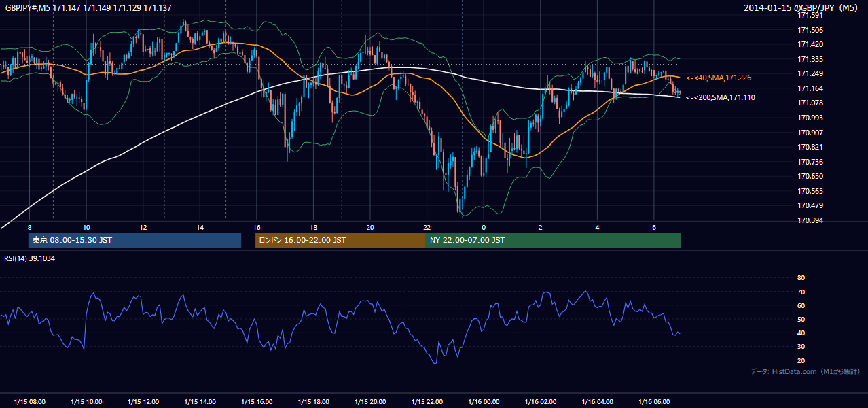Image resolution: width=868 pixels, height=408 pixels.
Task: Click the 1/16 04:00 time label
Action: [598, 402]
